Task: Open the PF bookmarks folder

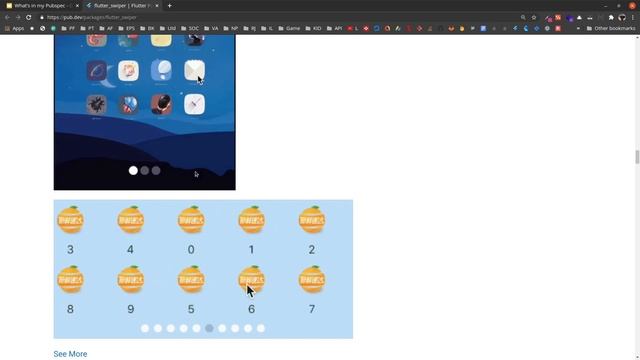Action: (x=68, y=29)
